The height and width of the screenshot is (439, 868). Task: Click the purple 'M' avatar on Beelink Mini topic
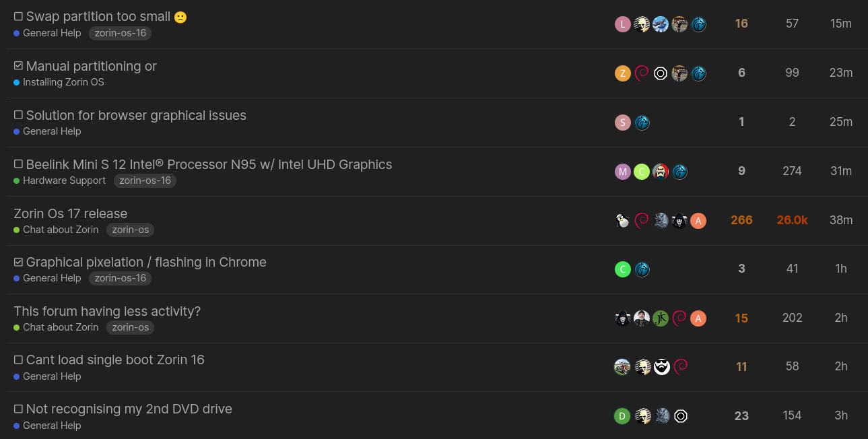tap(622, 172)
